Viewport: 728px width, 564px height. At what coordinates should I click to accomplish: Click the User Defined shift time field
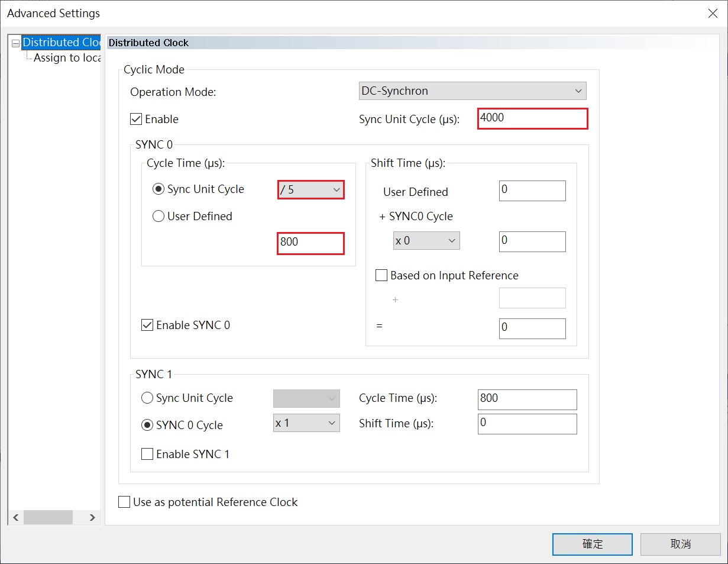pos(532,191)
